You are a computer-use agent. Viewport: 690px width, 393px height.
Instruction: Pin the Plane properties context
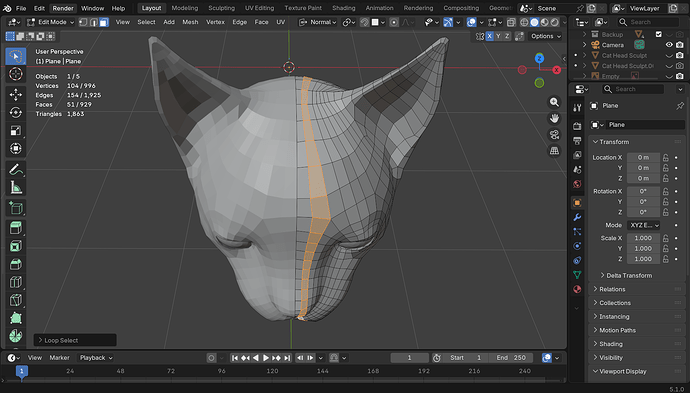(x=680, y=106)
